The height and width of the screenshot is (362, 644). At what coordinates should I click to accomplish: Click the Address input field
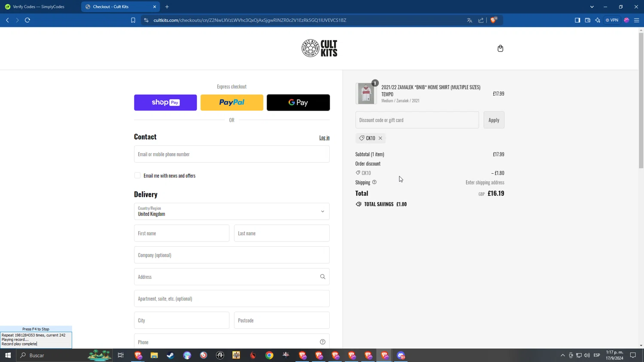pyautogui.click(x=232, y=277)
